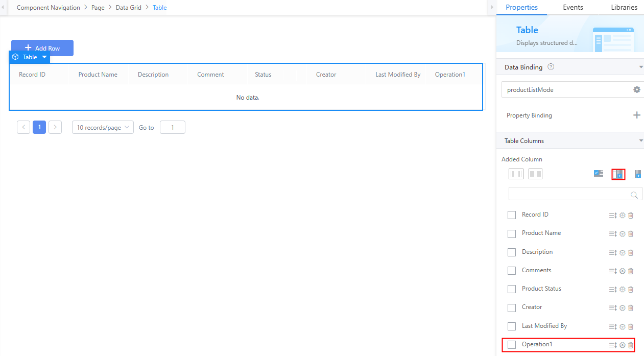The image size is (644, 356).
Task: Collapse the Table Columns section
Action: (641, 140)
